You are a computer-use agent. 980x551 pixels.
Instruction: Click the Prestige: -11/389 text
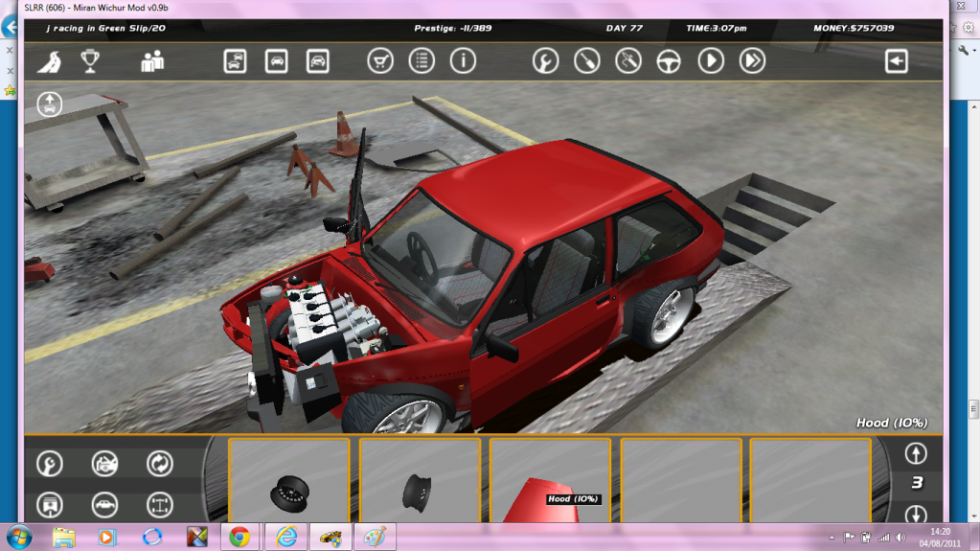click(x=452, y=28)
